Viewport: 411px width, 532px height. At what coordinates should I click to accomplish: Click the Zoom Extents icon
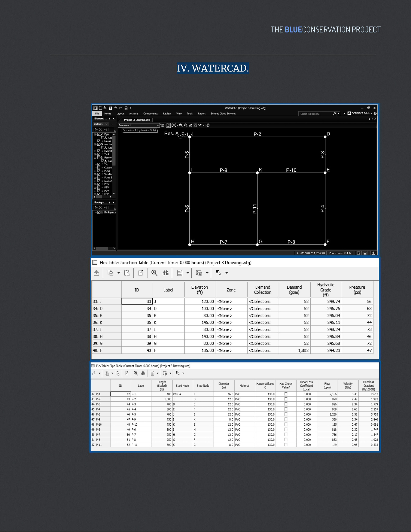point(174,125)
